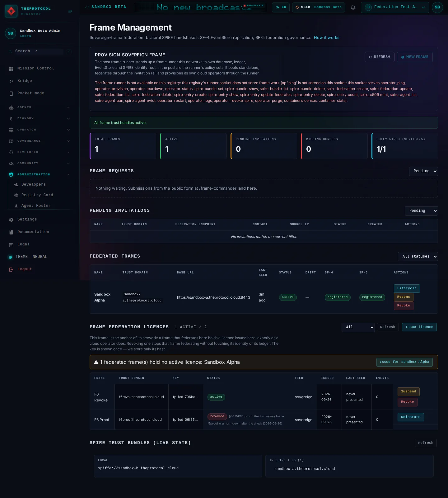Revoke the Sandbox Alpha federated frame

click(x=404, y=306)
